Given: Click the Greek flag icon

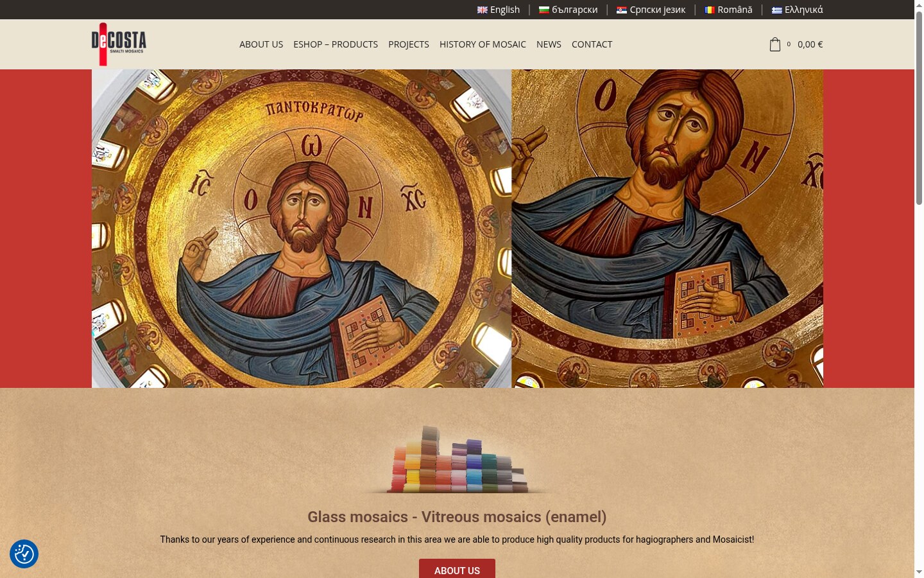Looking at the screenshot, I should (x=777, y=10).
